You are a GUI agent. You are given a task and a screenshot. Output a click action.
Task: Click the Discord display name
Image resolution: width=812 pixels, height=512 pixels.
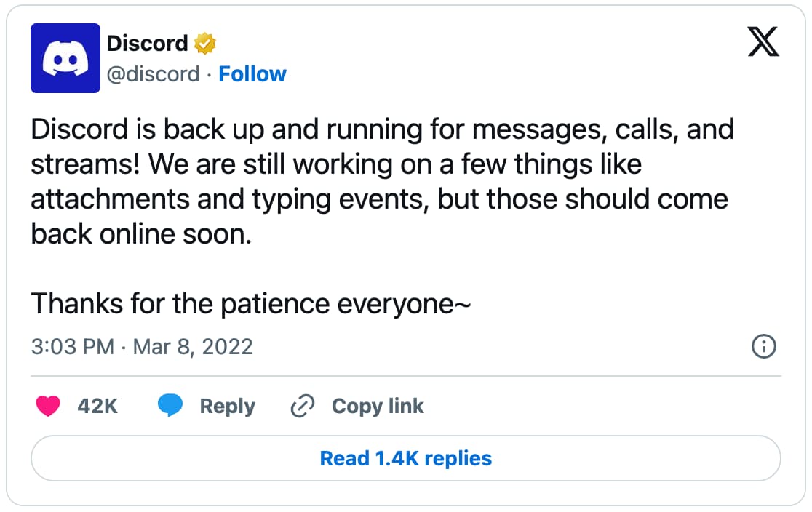coord(147,44)
